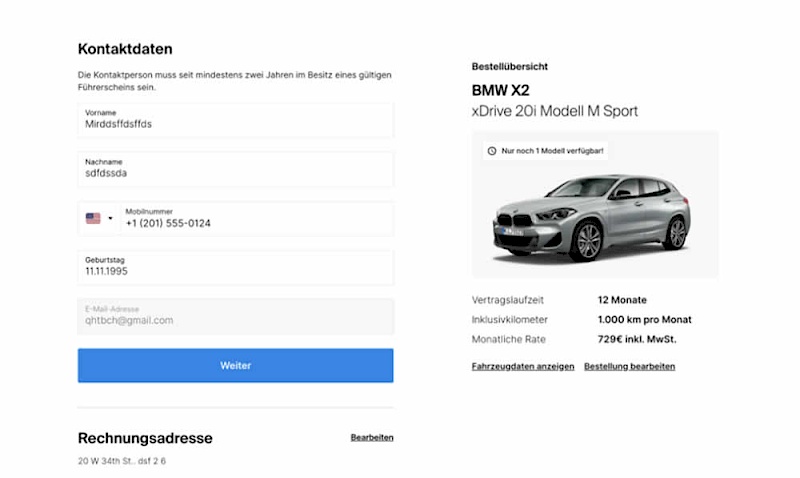This screenshot has width=800, height=478.
Task: Open Bearbeiten link beside Rechnungsadresse
Action: point(372,438)
